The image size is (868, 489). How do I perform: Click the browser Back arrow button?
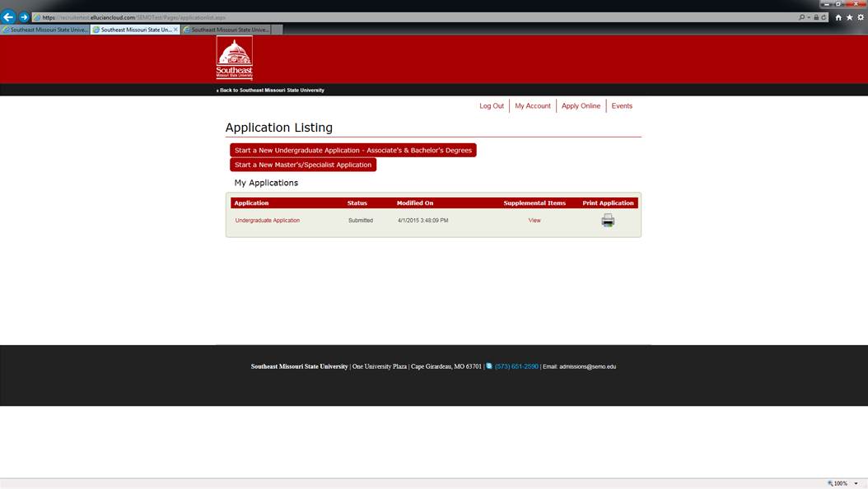click(x=8, y=17)
